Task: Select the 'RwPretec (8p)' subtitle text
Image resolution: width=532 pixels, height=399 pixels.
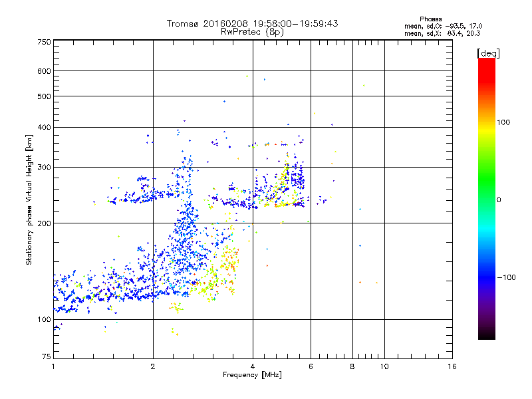Action: [252, 32]
